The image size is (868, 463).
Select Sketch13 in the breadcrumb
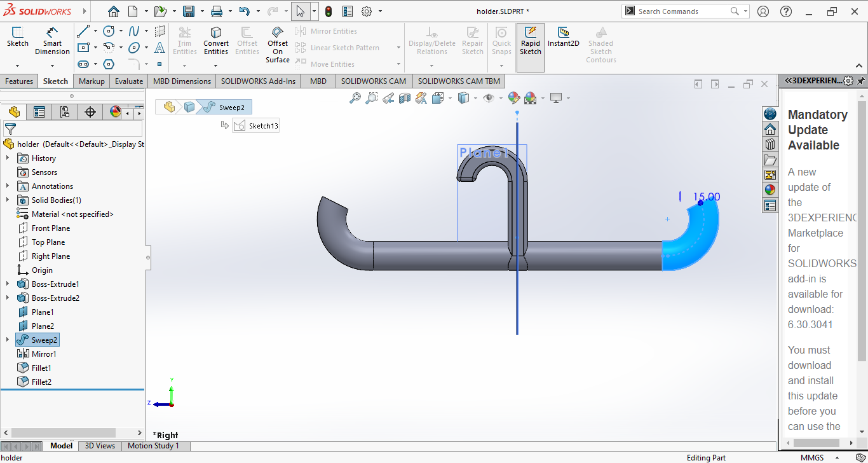click(x=257, y=126)
